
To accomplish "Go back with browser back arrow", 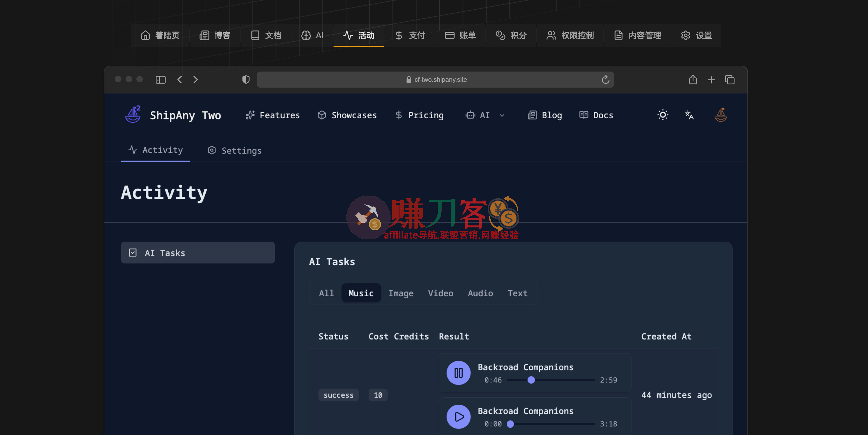I will [x=180, y=79].
